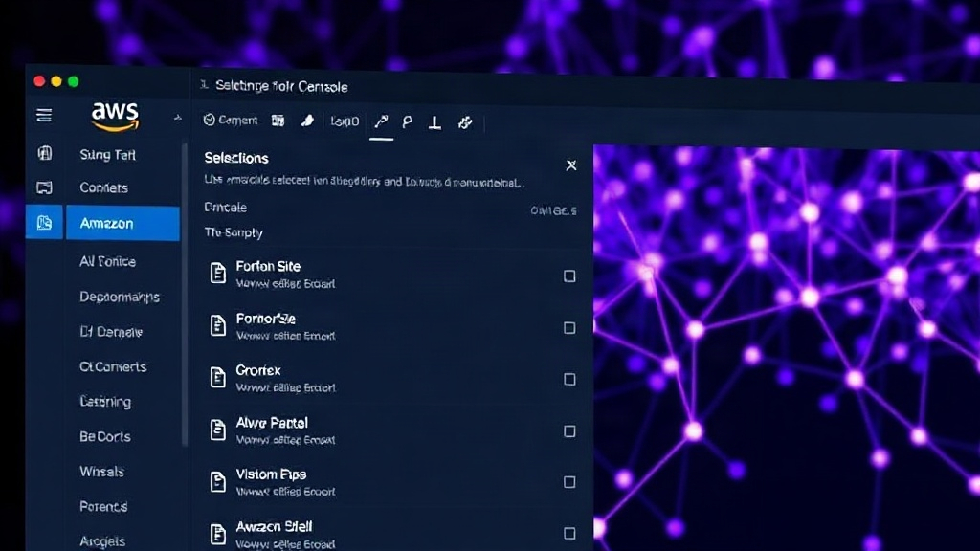
Task: Open the hamburger menu icon
Action: point(44,115)
